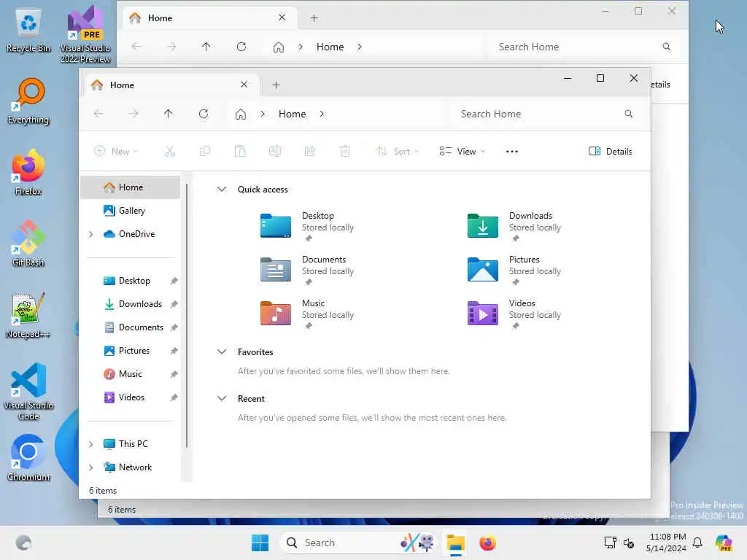Go back using front window's back arrow
This screenshot has width=747, height=560.
98,114
